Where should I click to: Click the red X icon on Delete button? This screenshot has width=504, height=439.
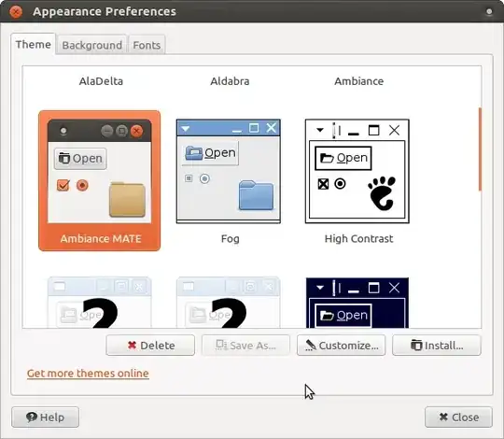(132, 345)
